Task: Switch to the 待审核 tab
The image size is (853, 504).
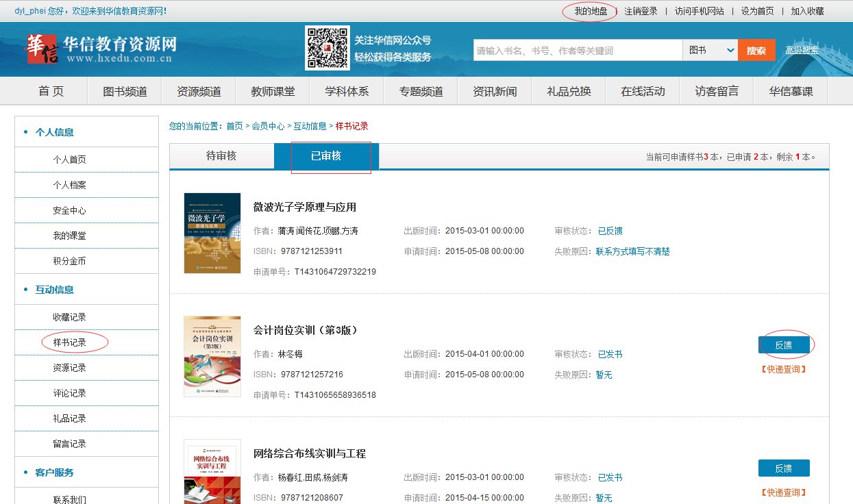Action: tap(221, 156)
